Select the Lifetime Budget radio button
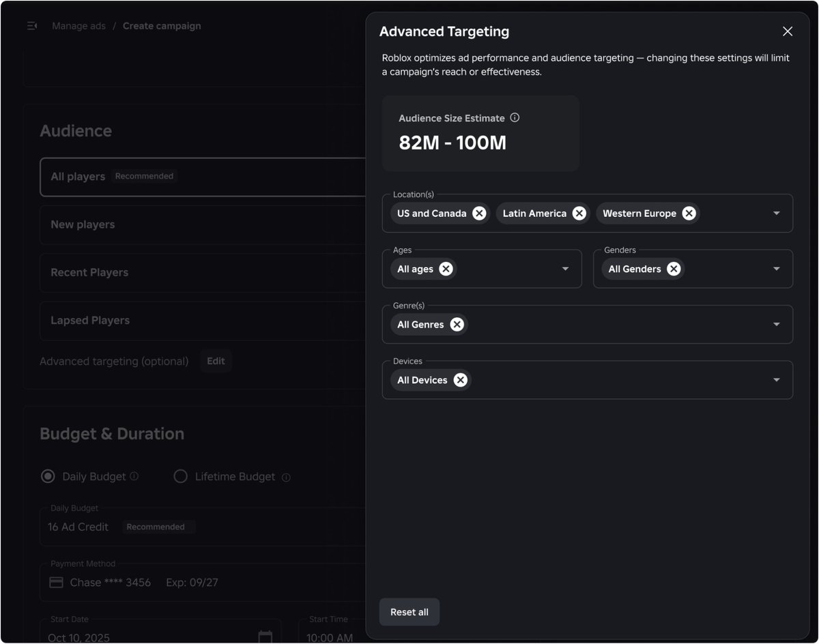Viewport: 819px width, 644px height. [180, 476]
